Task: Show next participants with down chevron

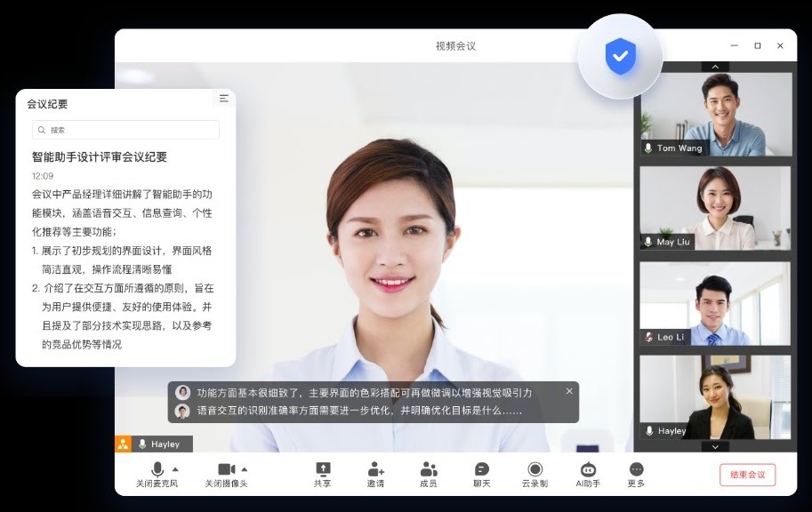Action: [715, 447]
